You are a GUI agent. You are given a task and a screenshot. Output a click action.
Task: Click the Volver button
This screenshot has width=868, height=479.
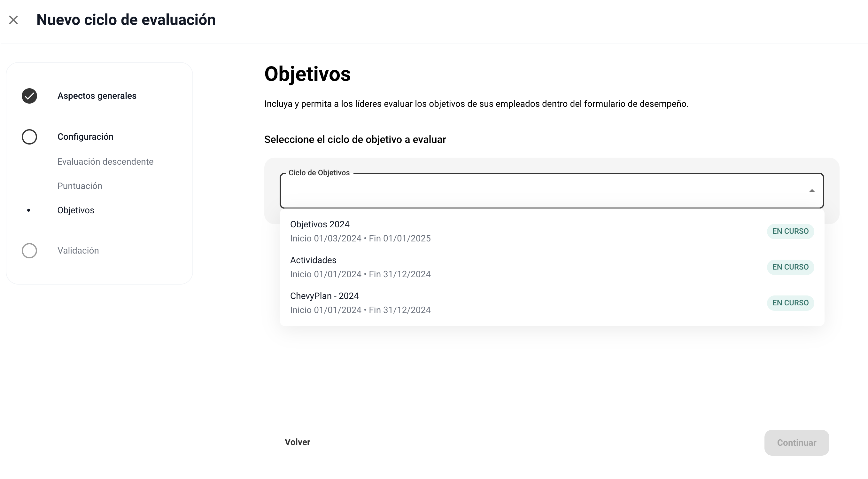pos(297,442)
